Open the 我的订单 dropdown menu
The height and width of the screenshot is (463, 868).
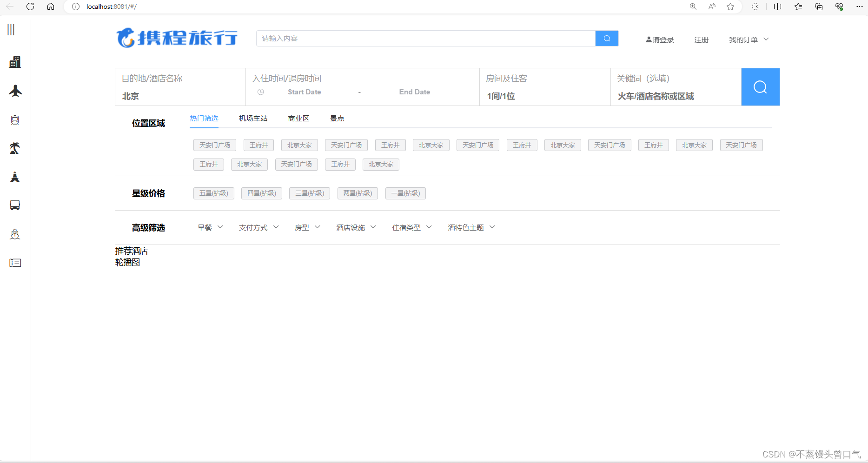(x=749, y=40)
